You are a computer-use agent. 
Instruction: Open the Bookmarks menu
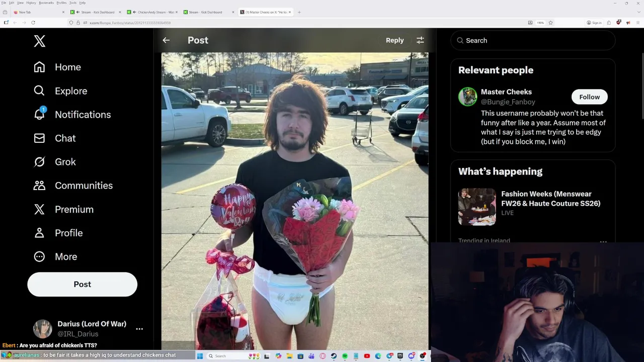(x=46, y=3)
